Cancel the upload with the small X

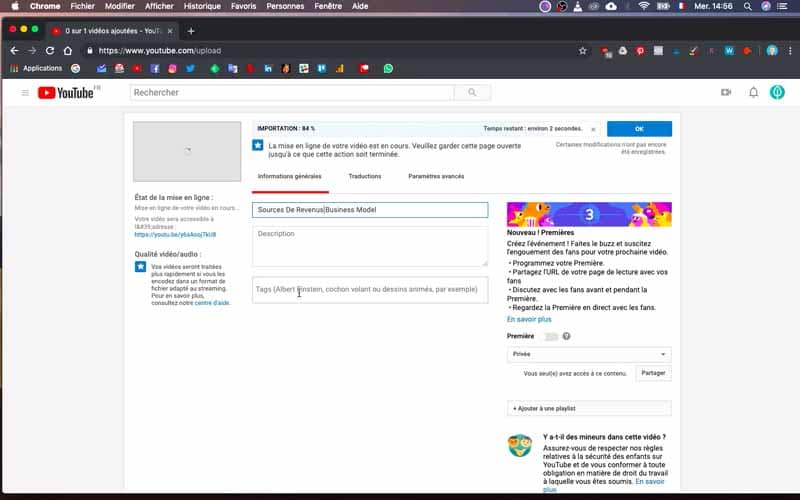pyautogui.click(x=593, y=129)
